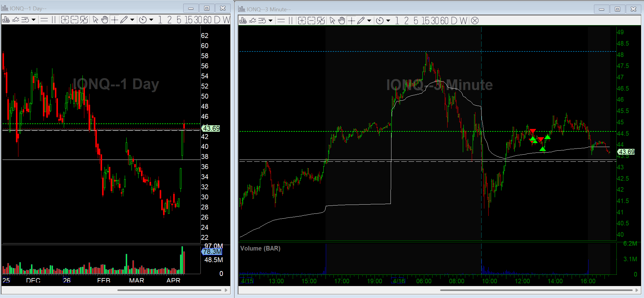Click Volume (BAR) label in 3 Minute window
The height and width of the screenshot is (298, 644).
coord(260,248)
